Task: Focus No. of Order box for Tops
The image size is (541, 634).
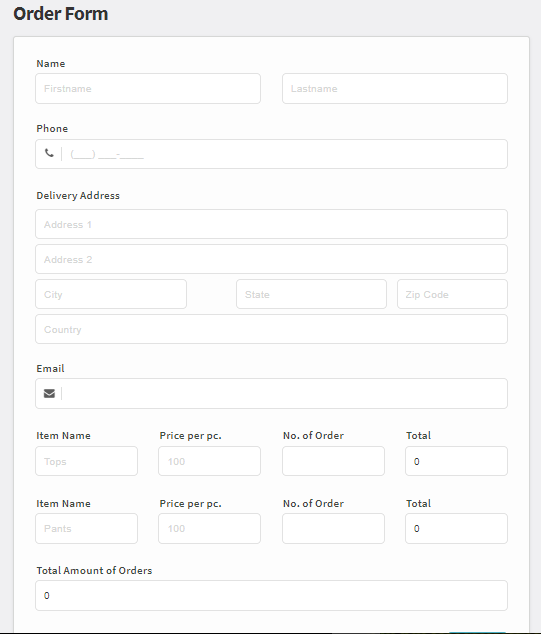Action: [333, 461]
